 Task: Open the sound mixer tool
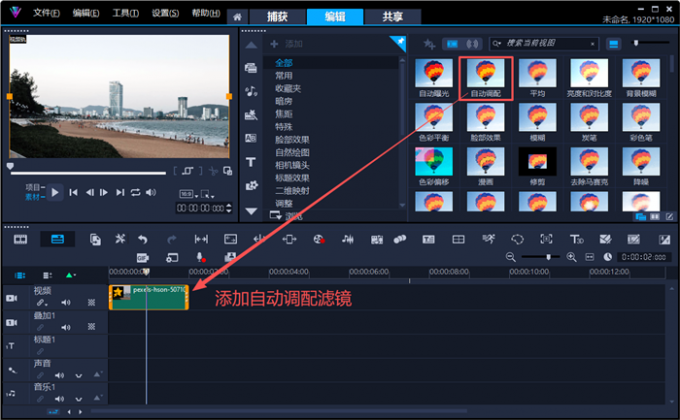347,239
